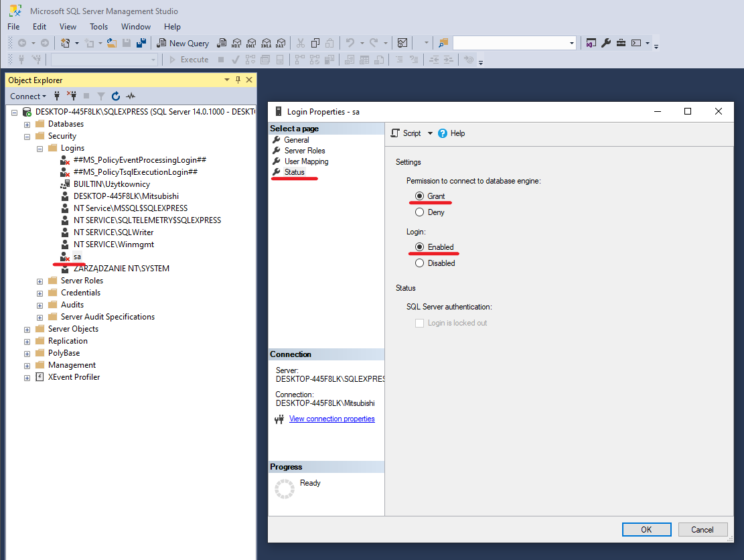Click OK in Login Properties

click(646, 530)
